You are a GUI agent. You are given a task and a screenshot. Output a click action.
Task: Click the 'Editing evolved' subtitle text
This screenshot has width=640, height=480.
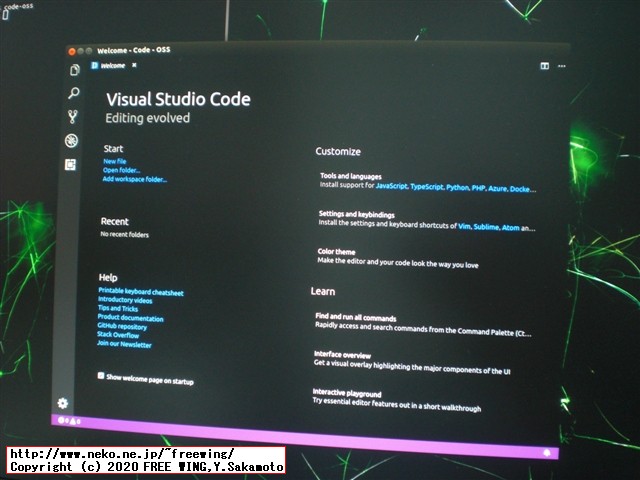pyautogui.click(x=148, y=118)
